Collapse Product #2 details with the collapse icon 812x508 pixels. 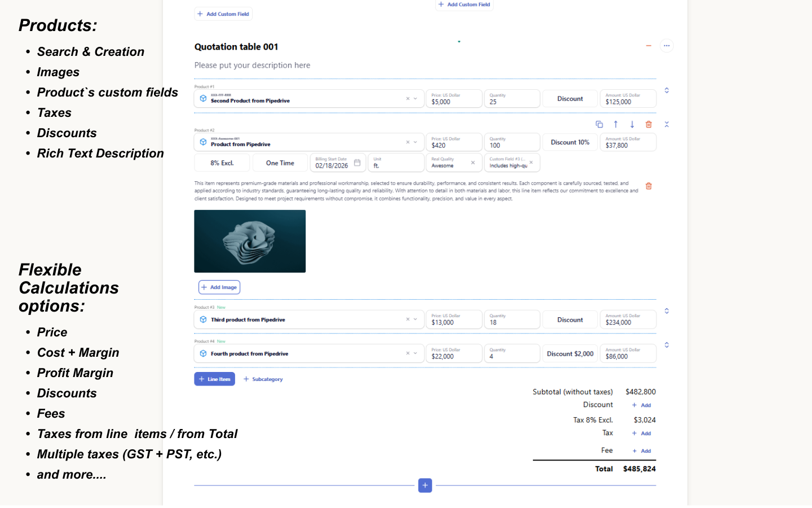click(x=667, y=124)
